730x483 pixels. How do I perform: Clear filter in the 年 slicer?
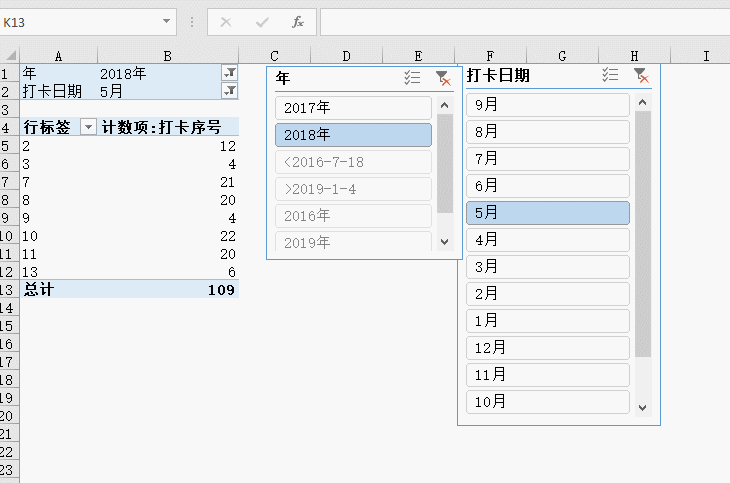point(443,78)
